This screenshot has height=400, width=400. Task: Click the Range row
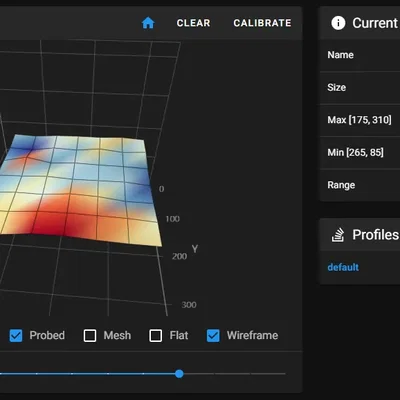360,185
